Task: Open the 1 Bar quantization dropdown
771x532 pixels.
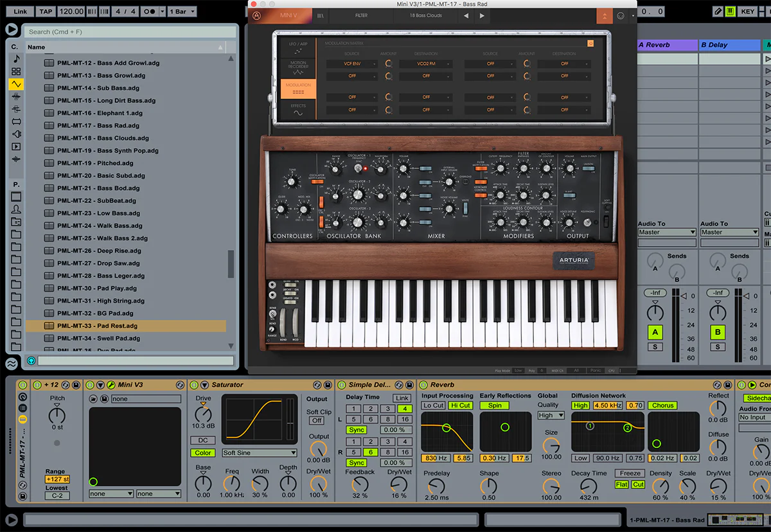Action: tap(182, 12)
